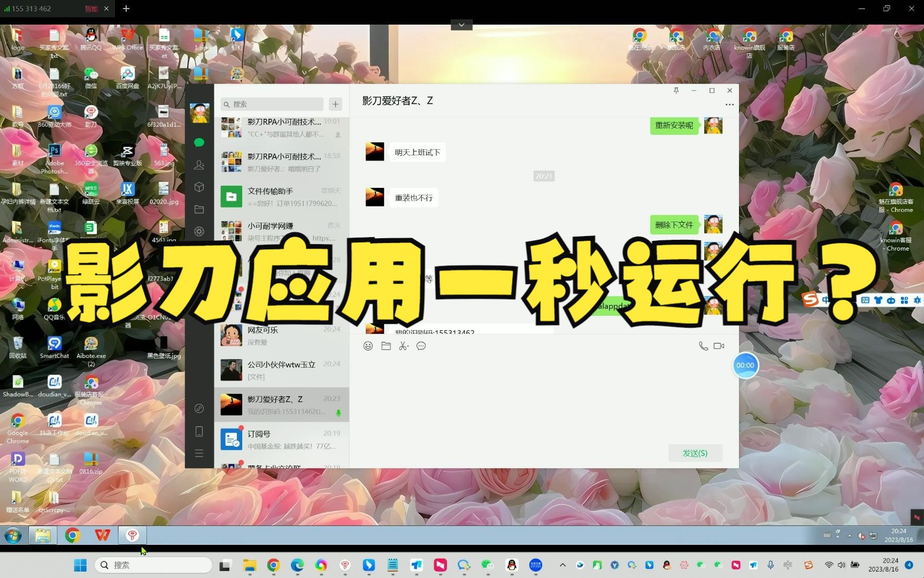Click the message input area in WeChat
The image size is (924, 578).
pyautogui.click(x=544, y=399)
